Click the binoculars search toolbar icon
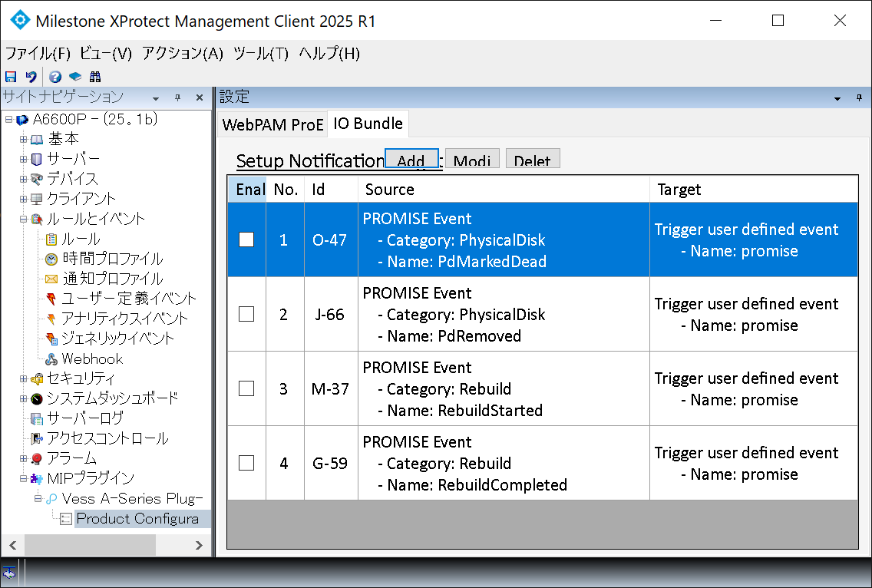Screen dimensions: 872x588 [95, 77]
